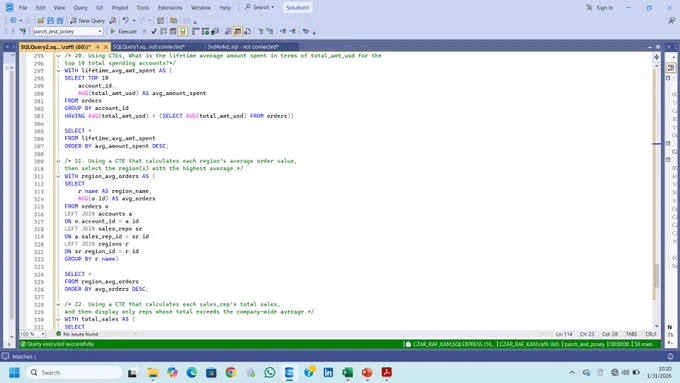This screenshot has width=680, height=383.
Task: Open notifications bell in the status bar
Action: (670, 356)
